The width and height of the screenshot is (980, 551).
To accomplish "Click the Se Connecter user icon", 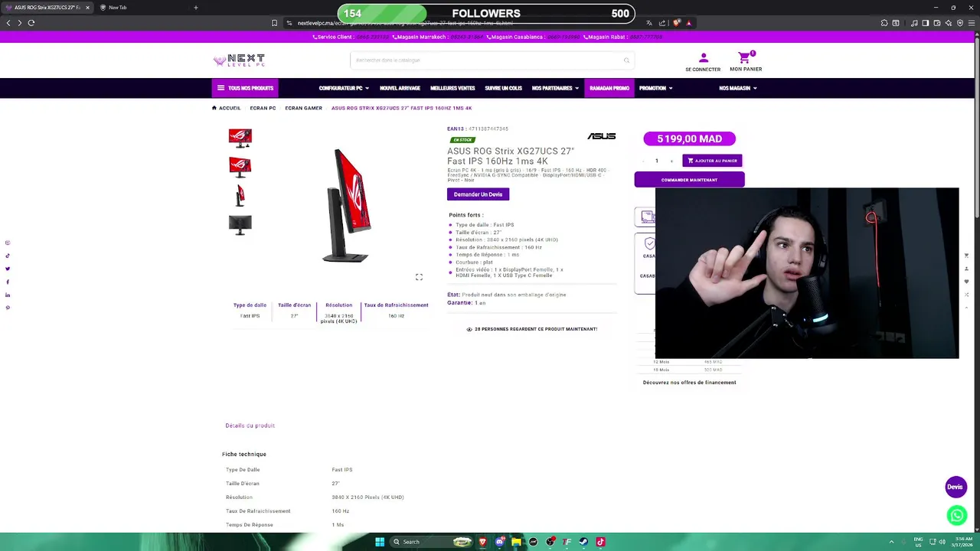I will tap(704, 58).
